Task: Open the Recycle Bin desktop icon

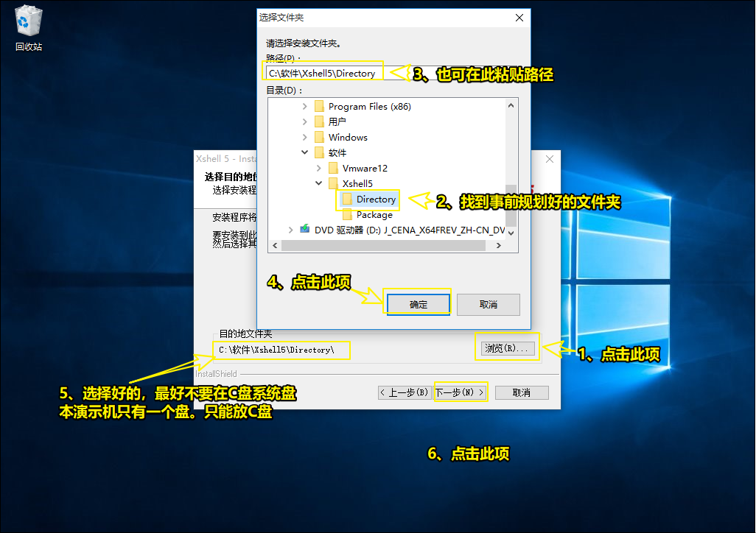Action: (x=29, y=28)
